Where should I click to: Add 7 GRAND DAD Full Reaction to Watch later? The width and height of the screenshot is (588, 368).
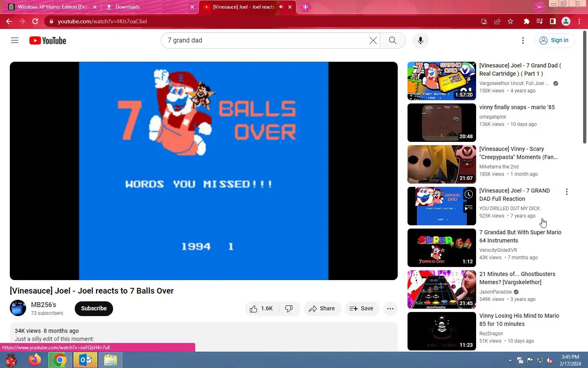[469, 195]
